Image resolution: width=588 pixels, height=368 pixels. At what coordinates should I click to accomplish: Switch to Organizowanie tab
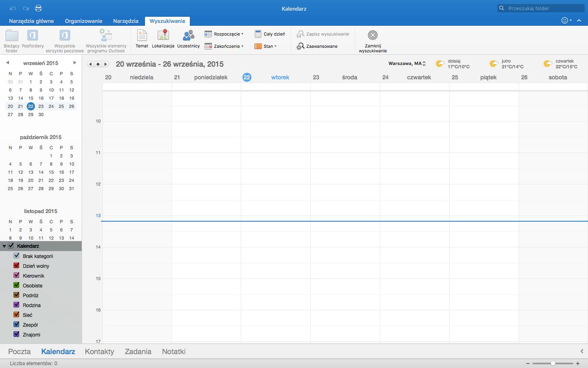click(83, 21)
